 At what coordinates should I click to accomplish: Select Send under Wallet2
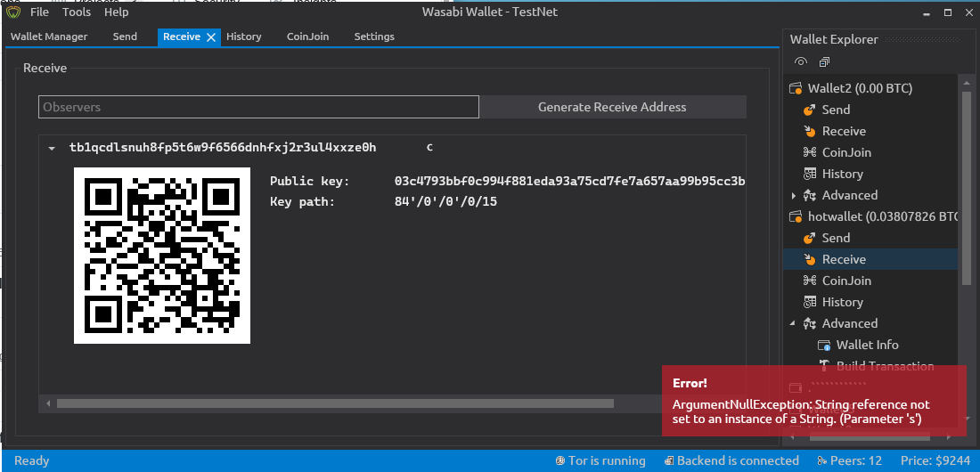coord(836,110)
